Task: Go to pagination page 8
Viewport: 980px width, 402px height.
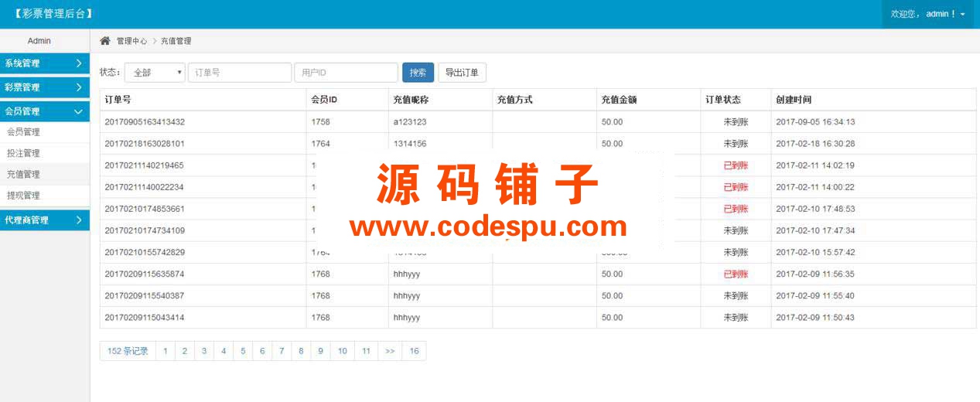Action: 301,351
